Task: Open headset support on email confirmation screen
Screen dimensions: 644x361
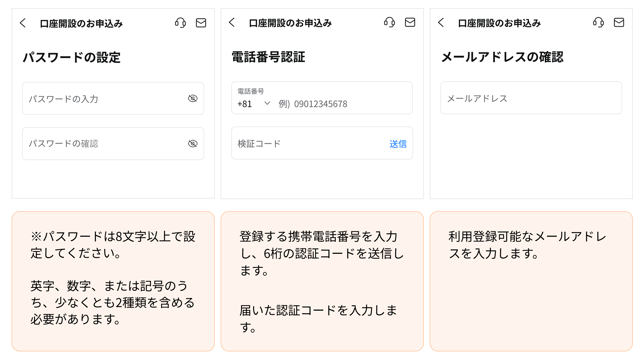Action: [x=598, y=23]
